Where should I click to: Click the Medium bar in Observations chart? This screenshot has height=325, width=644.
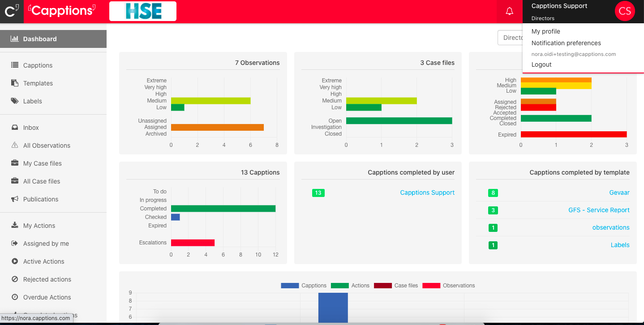211,101
